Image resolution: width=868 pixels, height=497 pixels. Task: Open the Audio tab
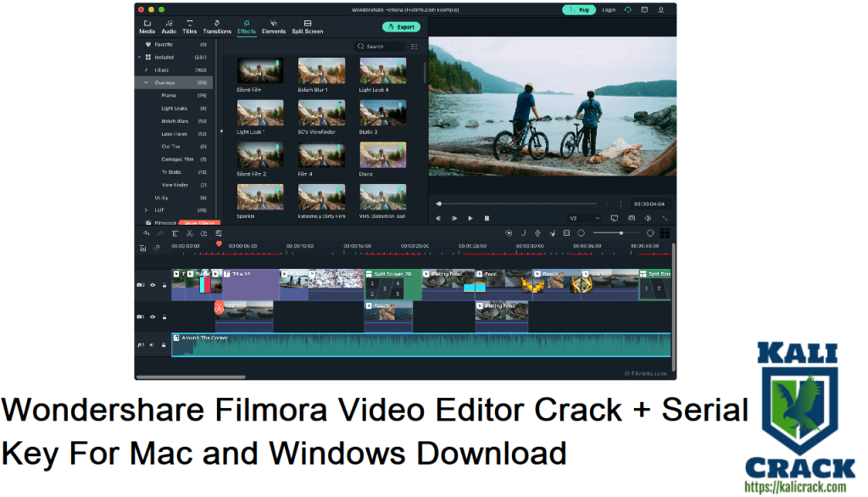(169, 27)
